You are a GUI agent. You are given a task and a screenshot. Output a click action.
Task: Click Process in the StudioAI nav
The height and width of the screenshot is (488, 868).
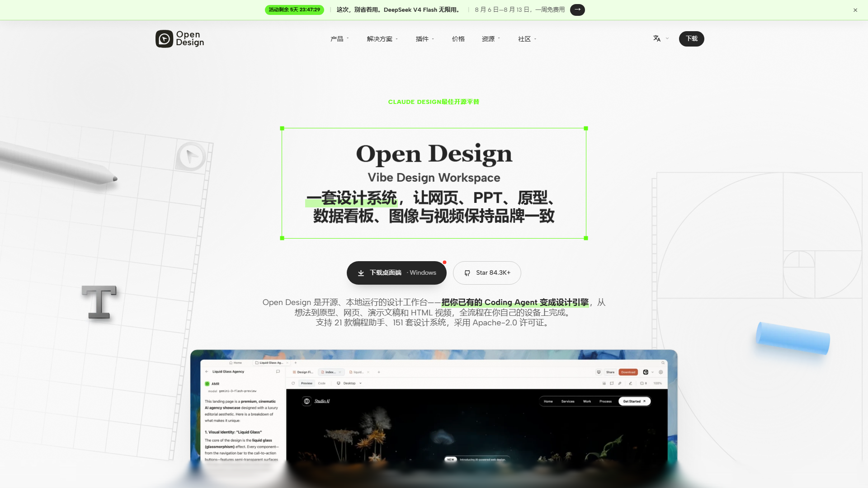click(x=605, y=401)
